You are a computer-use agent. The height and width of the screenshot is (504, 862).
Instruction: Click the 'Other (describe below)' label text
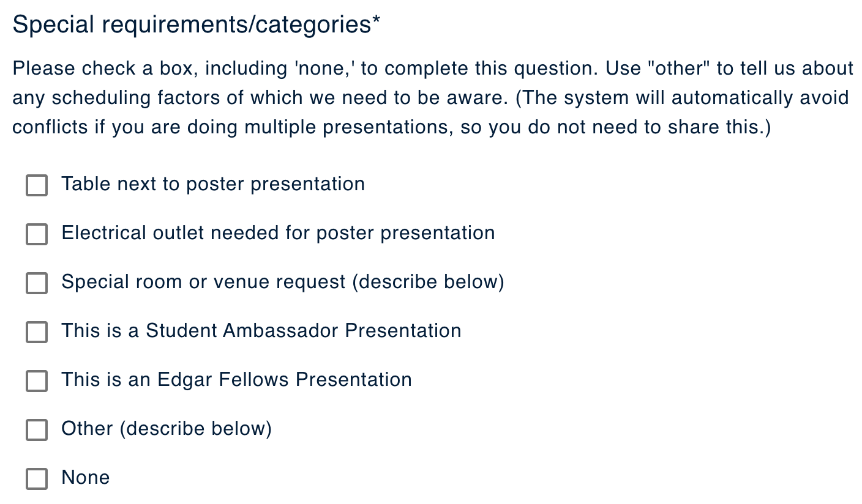tap(167, 429)
